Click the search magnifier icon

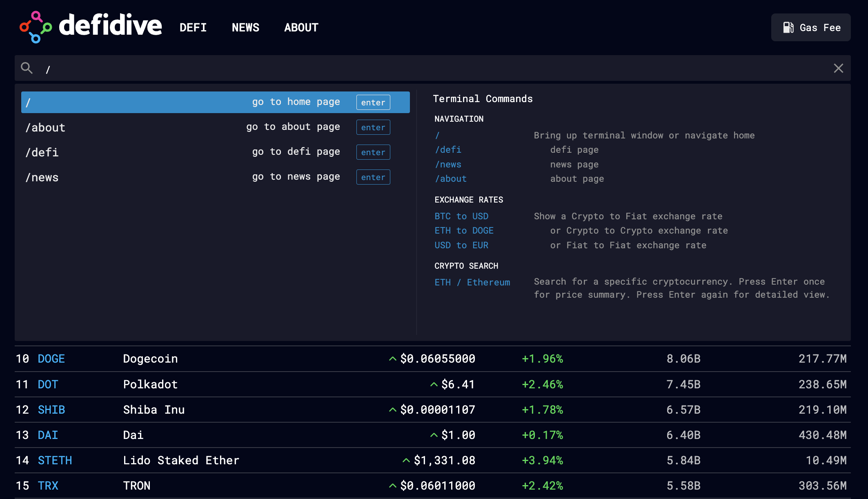(27, 68)
